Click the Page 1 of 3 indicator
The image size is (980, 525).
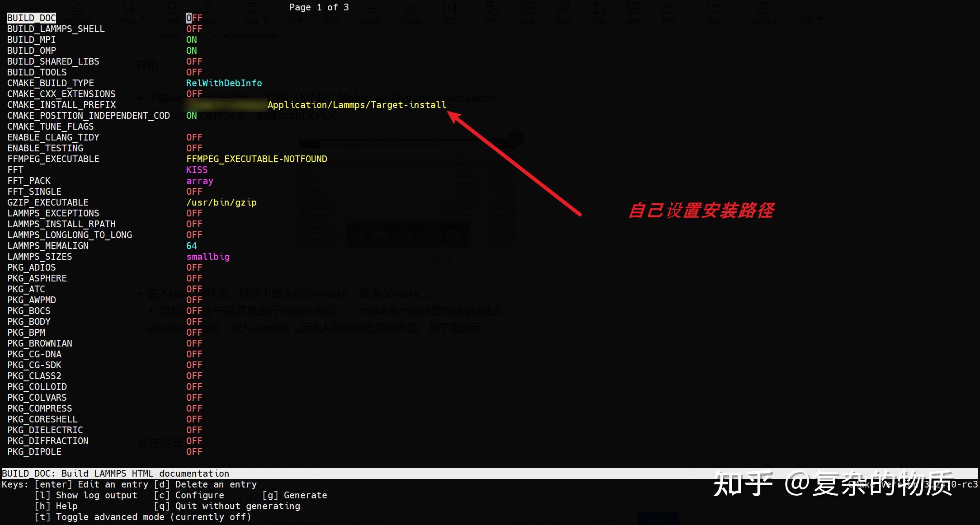click(319, 7)
